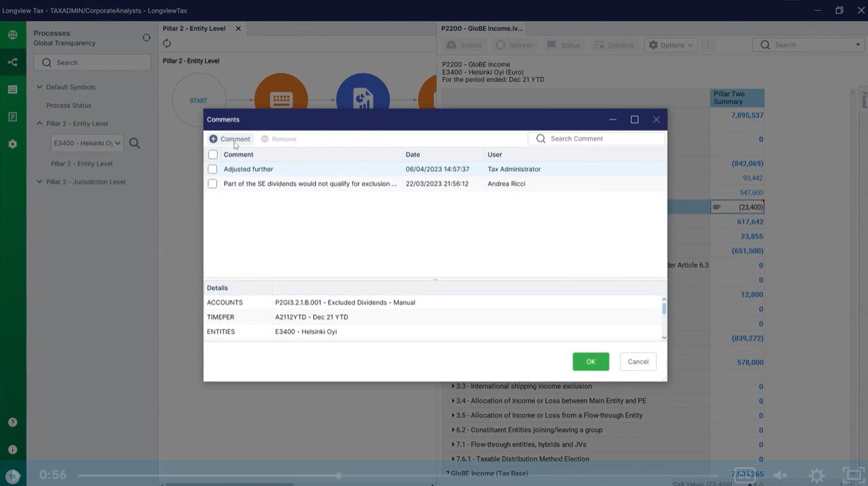Collapse the Pillar 2 - Entity Level section
The height and width of the screenshot is (486, 868).
(40, 123)
